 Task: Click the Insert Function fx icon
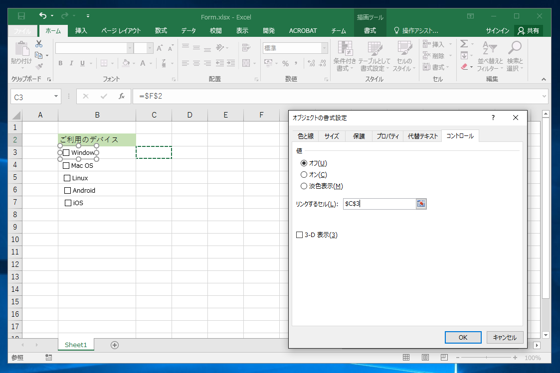[x=122, y=96]
